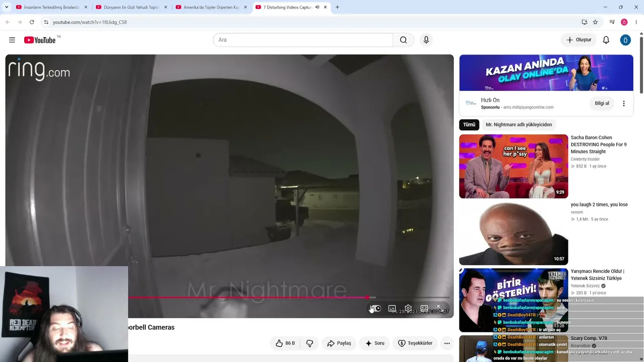
Task: Visit the 'venom' channel name
Action: pos(577,212)
